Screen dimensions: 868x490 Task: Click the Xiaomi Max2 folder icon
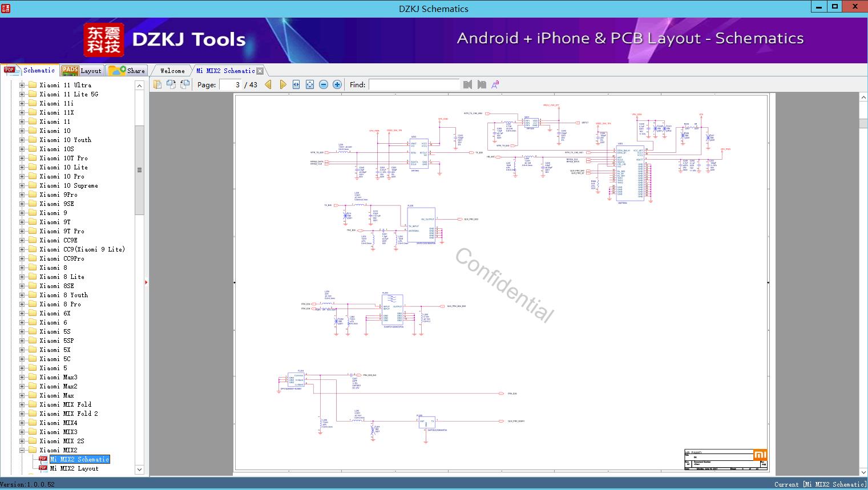tap(33, 386)
